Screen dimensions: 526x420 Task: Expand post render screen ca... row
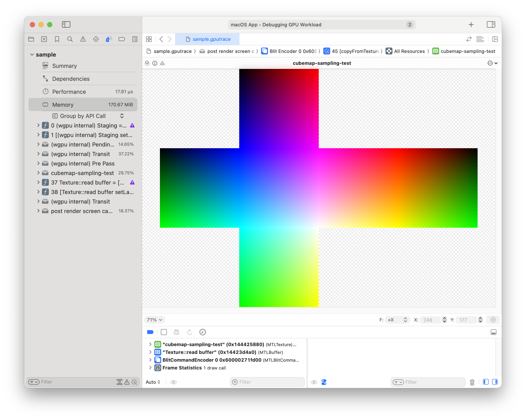tap(38, 211)
